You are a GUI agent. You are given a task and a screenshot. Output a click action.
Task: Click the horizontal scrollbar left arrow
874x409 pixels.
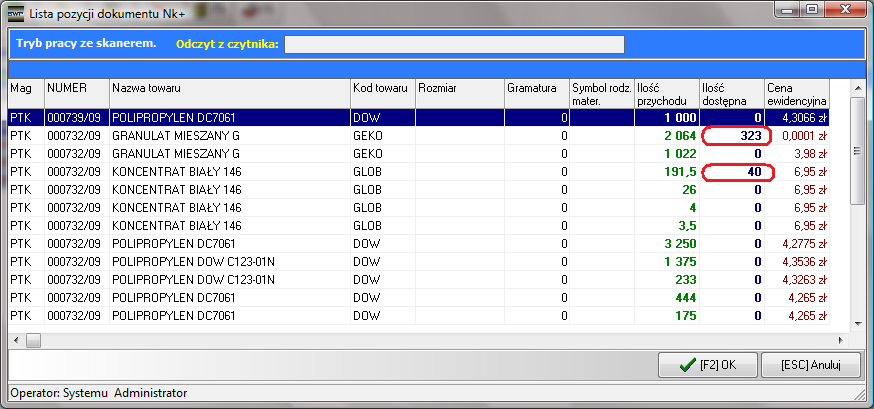click(x=17, y=340)
